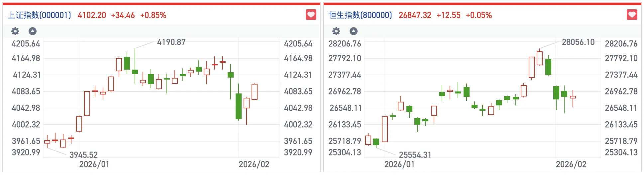
Task: Select 2026/02 date on 恒生指数 axis
Action: [571, 164]
